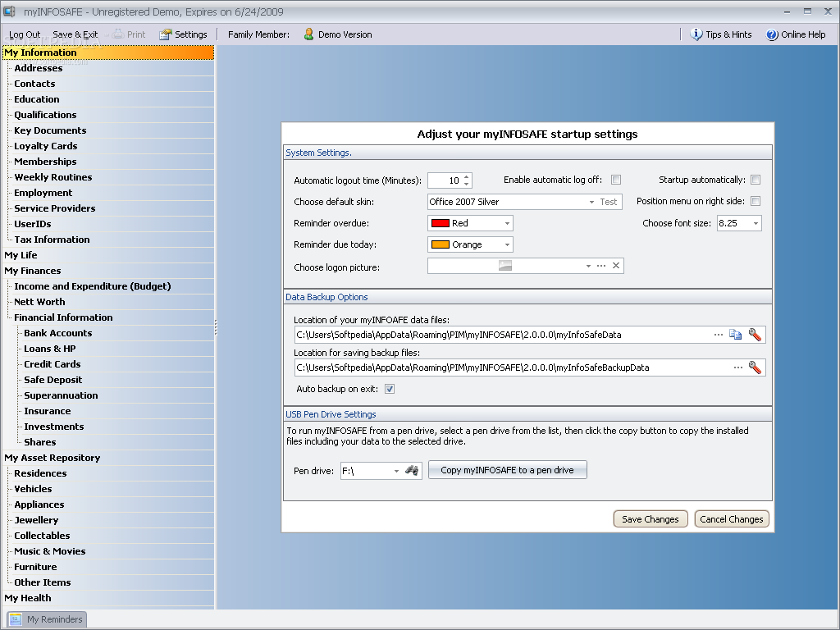Open the default skin dropdown
The height and width of the screenshot is (630, 840).
(591, 202)
